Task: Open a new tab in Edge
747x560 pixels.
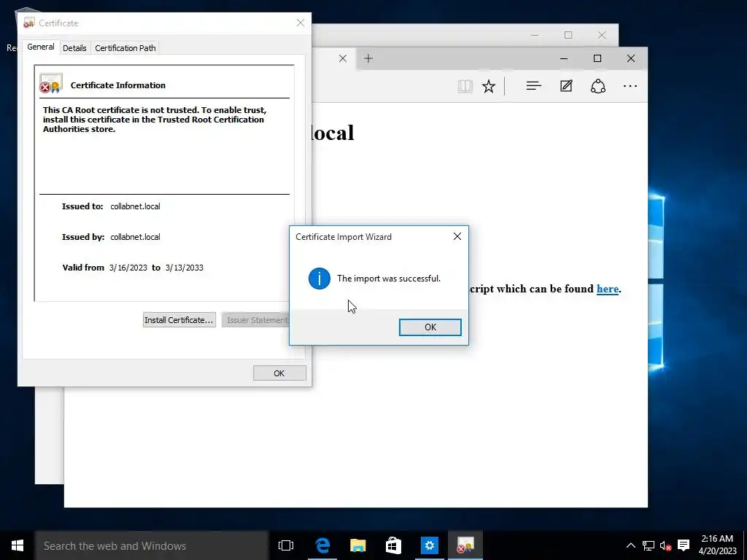Action: [x=368, y=58]
